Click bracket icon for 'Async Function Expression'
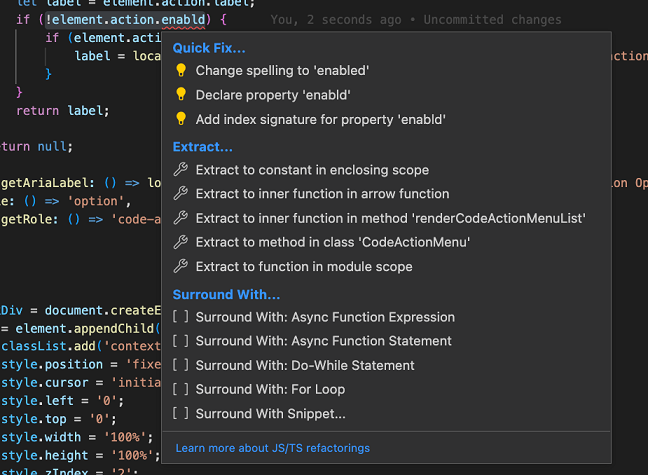 click(x=181, y=317)
